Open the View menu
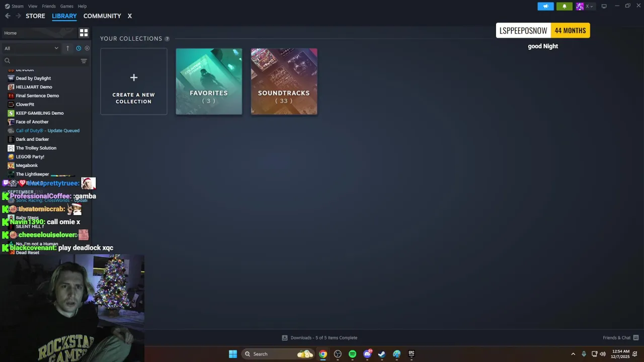The height and width of the screenshot is (362, 644). (33, 6)
